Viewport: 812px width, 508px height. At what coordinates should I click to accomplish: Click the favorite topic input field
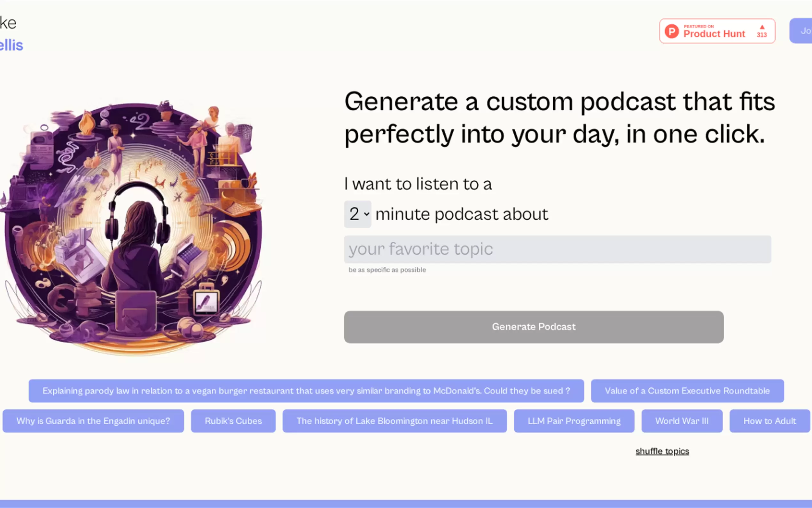point(557,249)
